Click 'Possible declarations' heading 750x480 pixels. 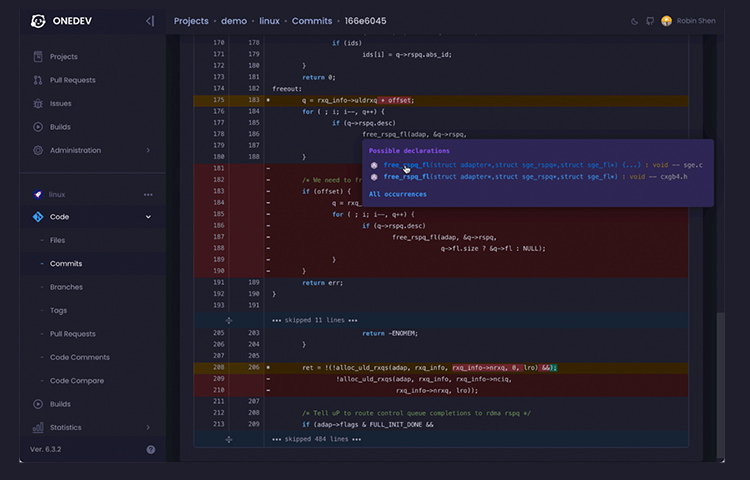pos(409,151)
